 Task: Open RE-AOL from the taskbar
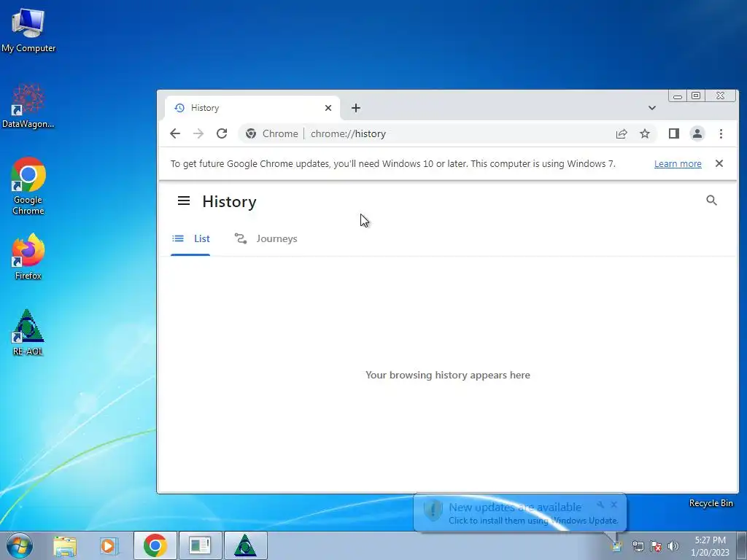tap(245, 545)
